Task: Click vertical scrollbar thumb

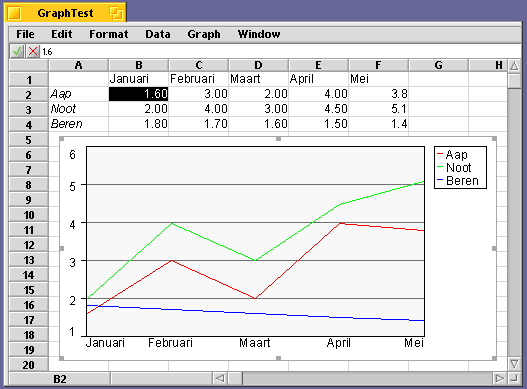Action: tap(514, 81)
